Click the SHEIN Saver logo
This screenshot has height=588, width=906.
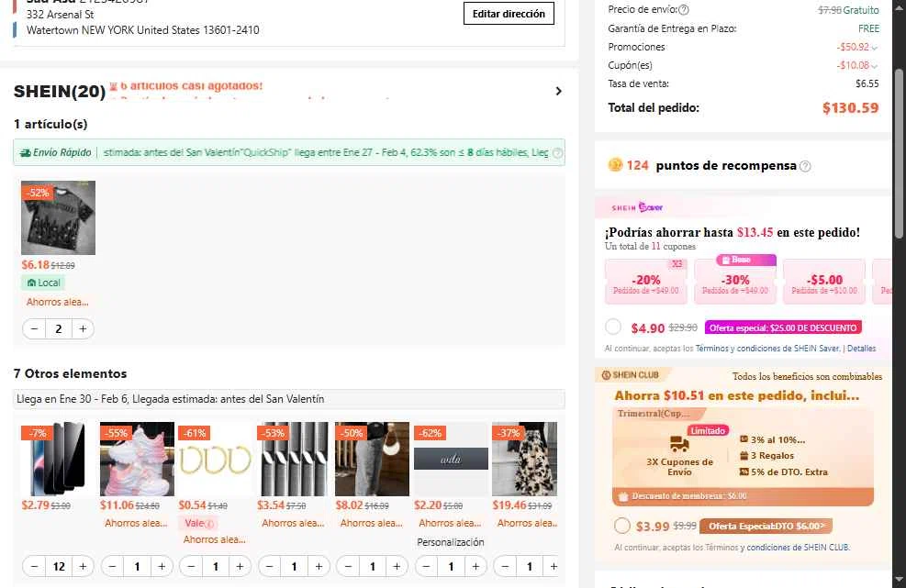(x=637, y=206)
